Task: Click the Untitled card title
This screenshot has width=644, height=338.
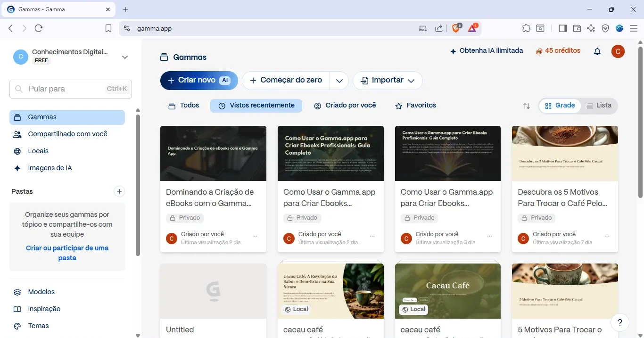Action: [x=180, y=330]
